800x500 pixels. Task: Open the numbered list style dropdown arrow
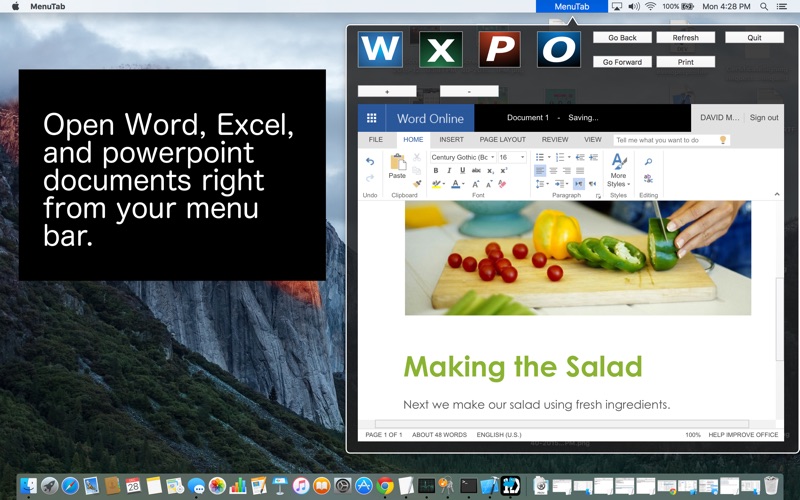coord(569,157)
